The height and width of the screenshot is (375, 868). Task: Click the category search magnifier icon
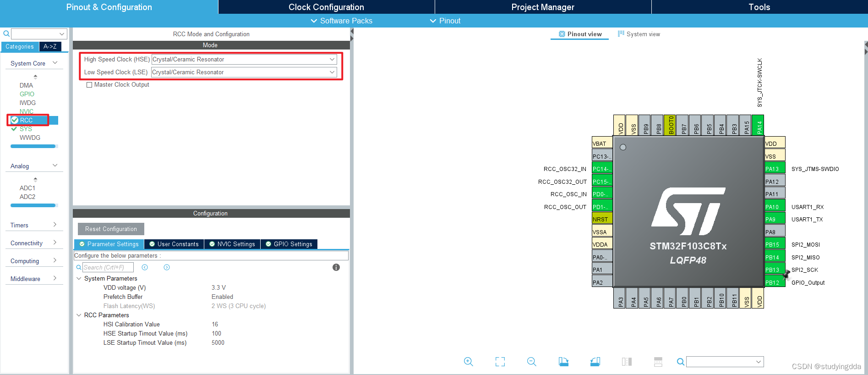[x=6, y=33]
